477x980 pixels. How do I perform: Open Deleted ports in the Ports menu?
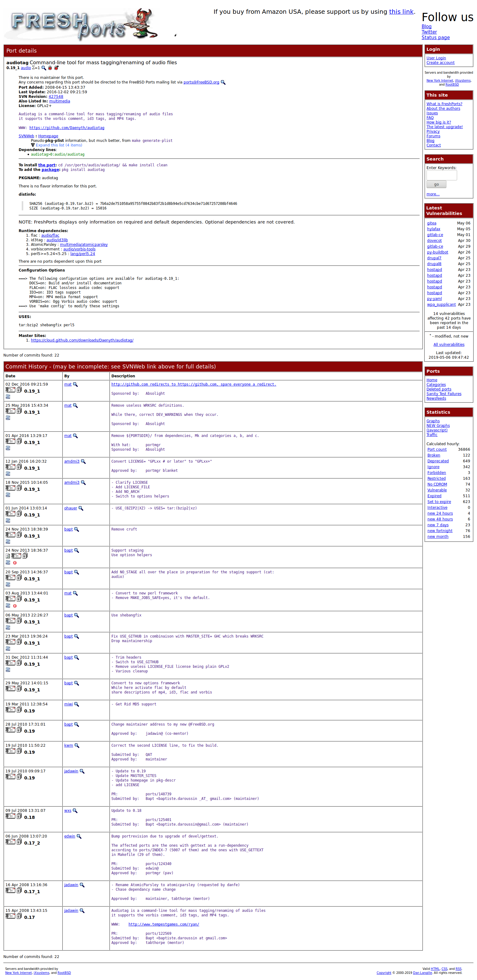438,389
